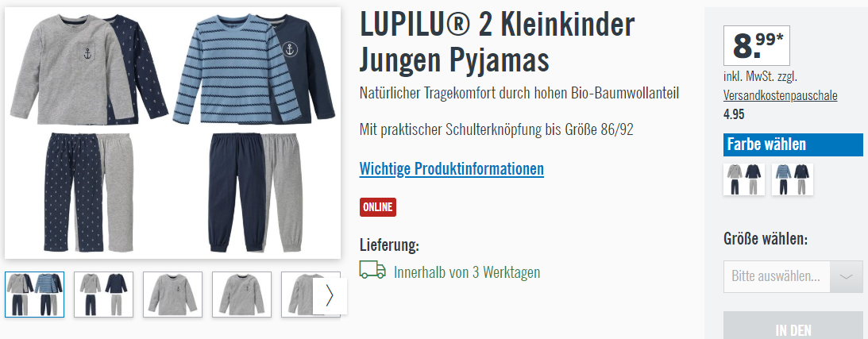Click the Farbe wählen header bar
Viewport: 868px width, 339px height.
(793, 145)
